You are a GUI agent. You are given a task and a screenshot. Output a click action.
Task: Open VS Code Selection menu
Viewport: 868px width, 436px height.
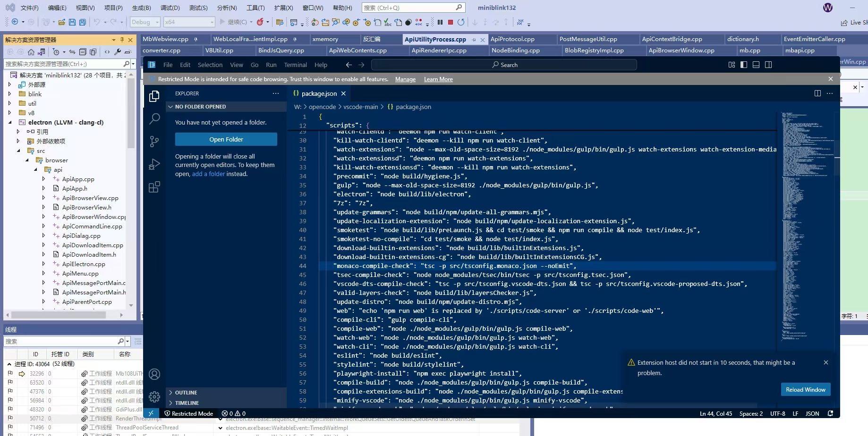(x=210, y=65)
